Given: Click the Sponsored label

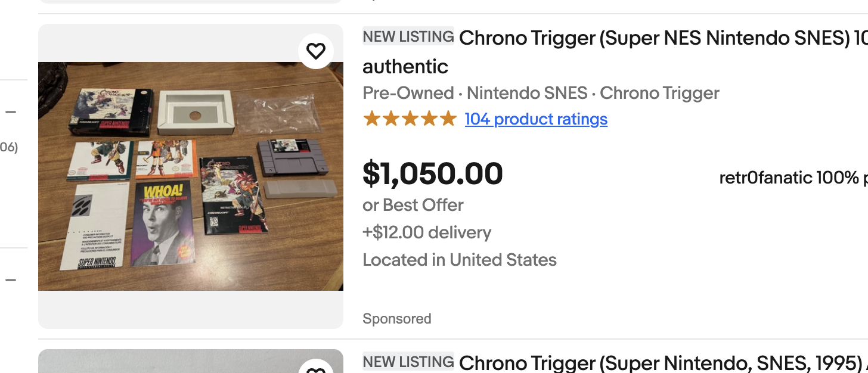Looking at the screenshot, I should coord(397,319).
